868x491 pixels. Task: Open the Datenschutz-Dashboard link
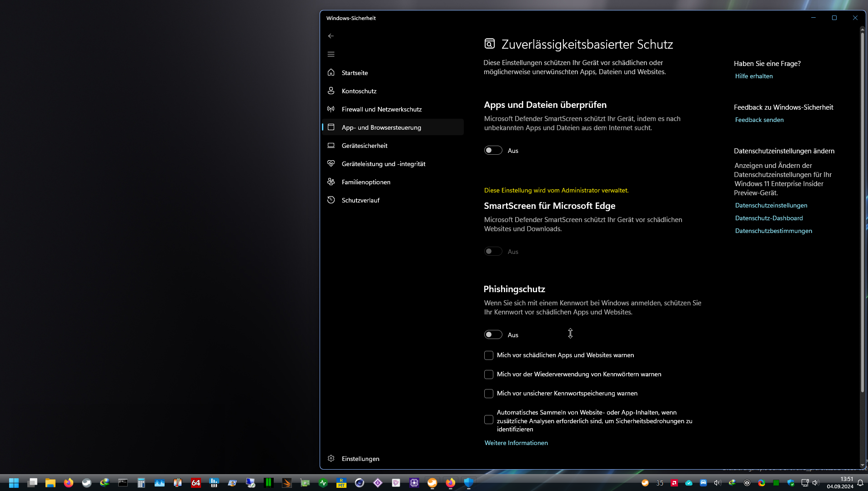(x=769, y=218)
